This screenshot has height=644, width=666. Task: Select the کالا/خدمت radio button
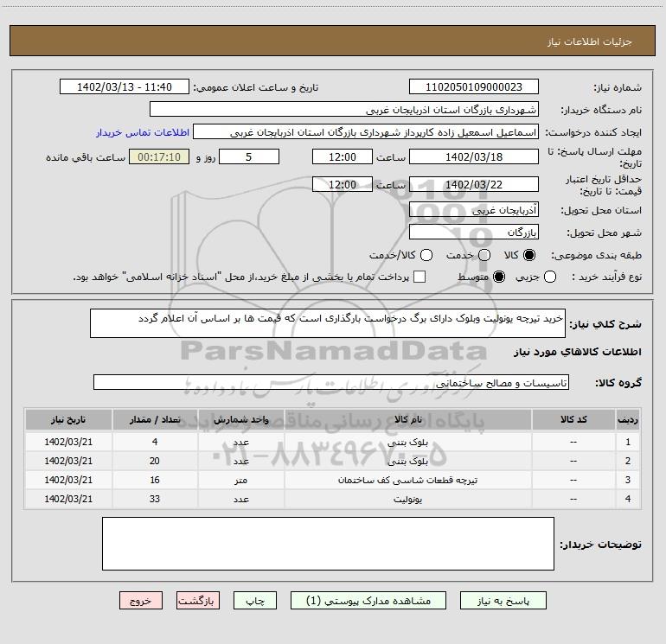click(426, 255)
